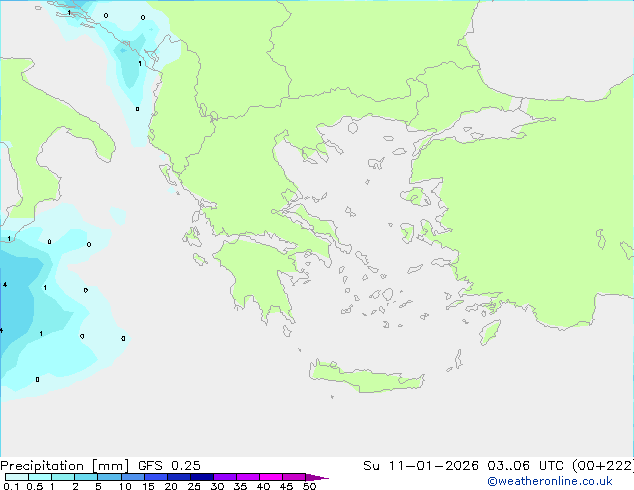634x490 pixels.
Task: Select the legend swatch between 20 and 25
Action: click(x=178, y=477)
